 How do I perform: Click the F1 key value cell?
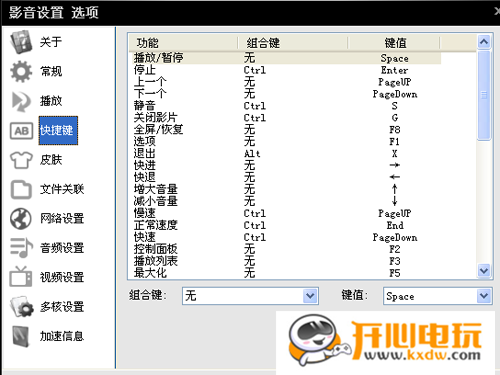click(395, 142)
